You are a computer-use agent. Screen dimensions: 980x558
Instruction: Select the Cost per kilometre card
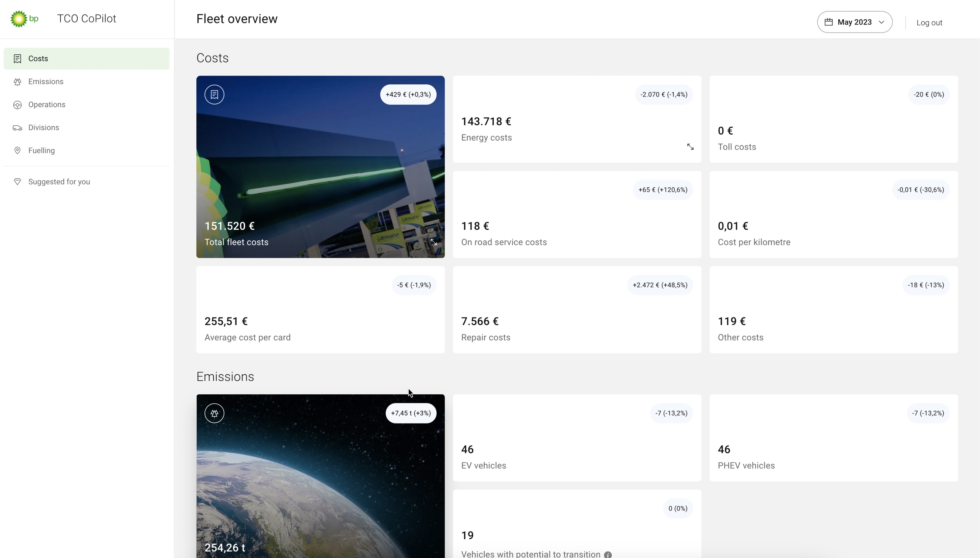click(x=834, y=214)
